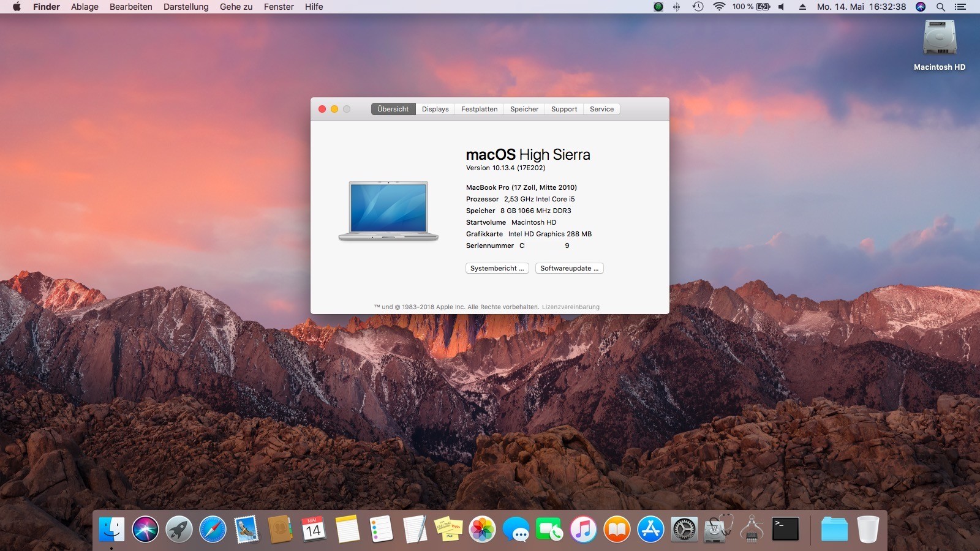
Task: Click the eject icon in menu bar
Action: pyautogui.click(x=802, y=7)
